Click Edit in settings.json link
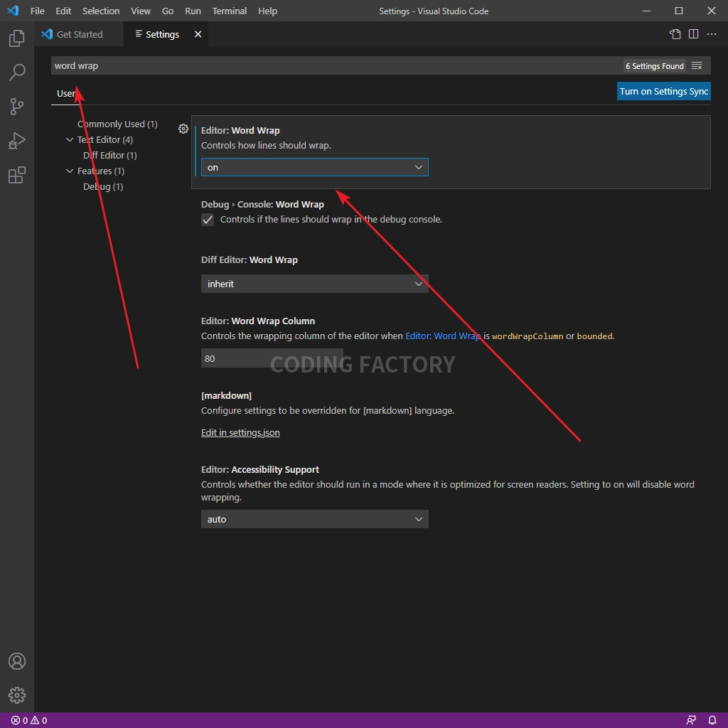 pyautogui.click(x=240, y=433)
